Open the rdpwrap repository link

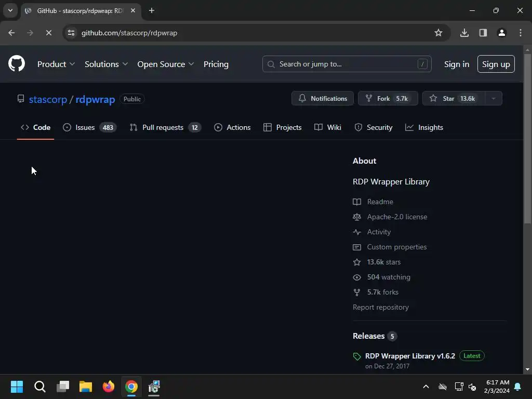pos(95,99)
